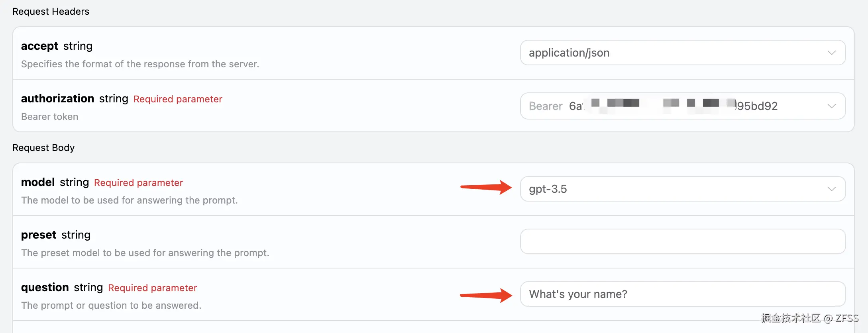Image resolution: width=868 pixels, height=333 pixels.
Task: Click the bold "model" parameter name
Action: (x=38, y=182)
